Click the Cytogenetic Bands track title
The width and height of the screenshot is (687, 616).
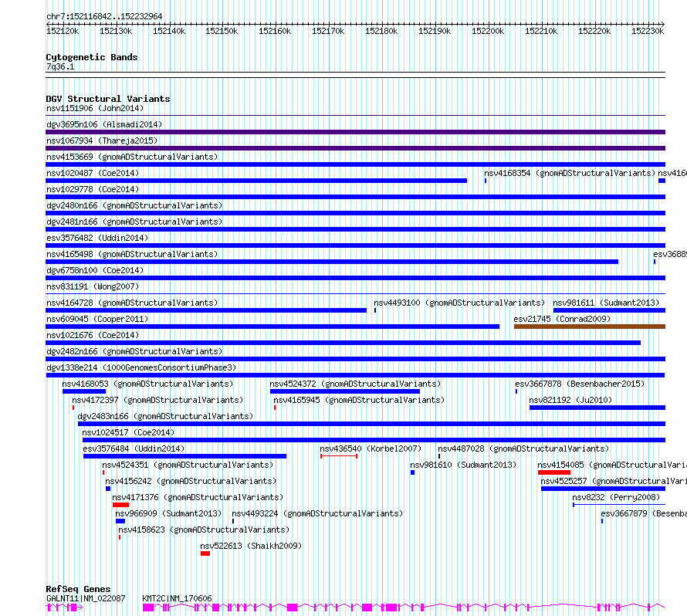[x=92, y=57]
